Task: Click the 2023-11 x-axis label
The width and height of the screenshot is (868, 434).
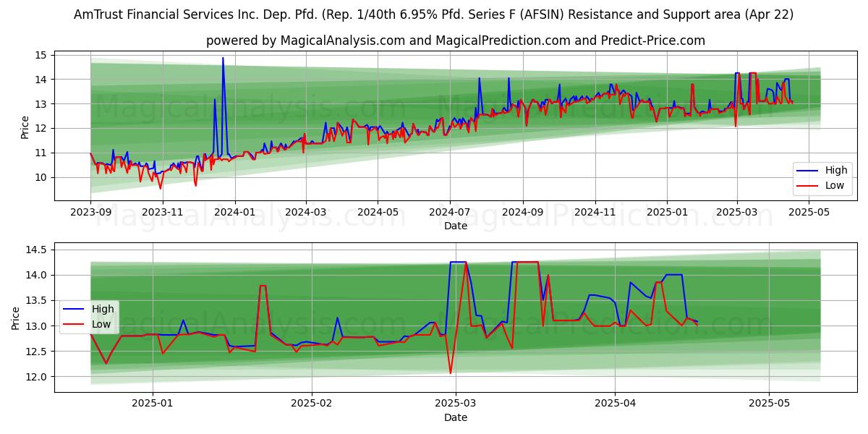Action: pyautogui.click(x=162, y=213)
